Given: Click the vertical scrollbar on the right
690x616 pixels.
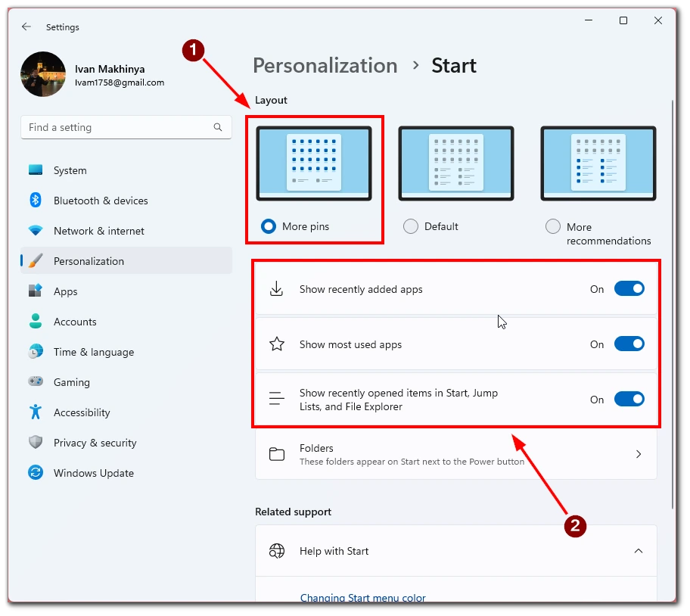Looking at the screenshot, I should tap(672, 304).
